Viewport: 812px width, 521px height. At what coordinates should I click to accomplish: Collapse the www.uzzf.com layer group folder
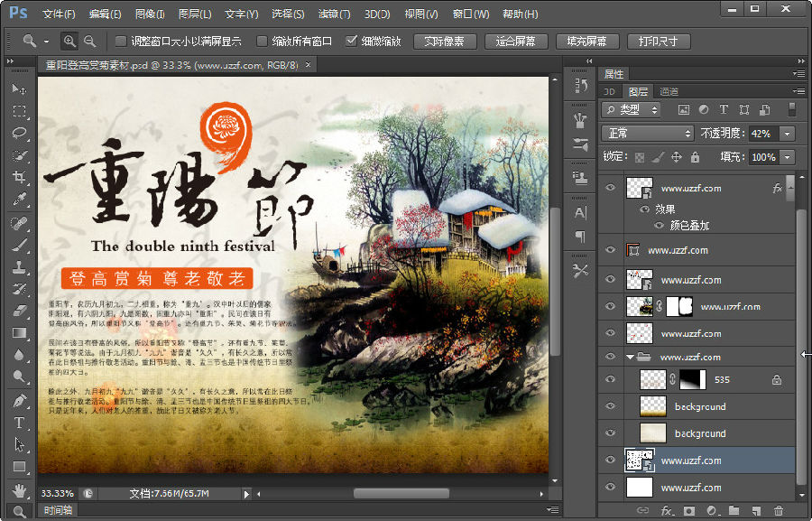(x=631, y=358)
